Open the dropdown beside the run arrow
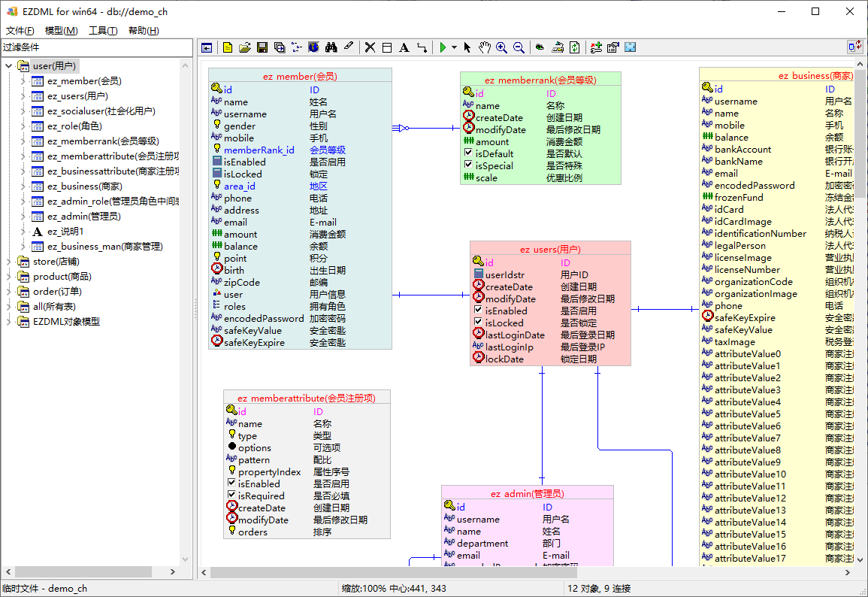 pos(454,47)
